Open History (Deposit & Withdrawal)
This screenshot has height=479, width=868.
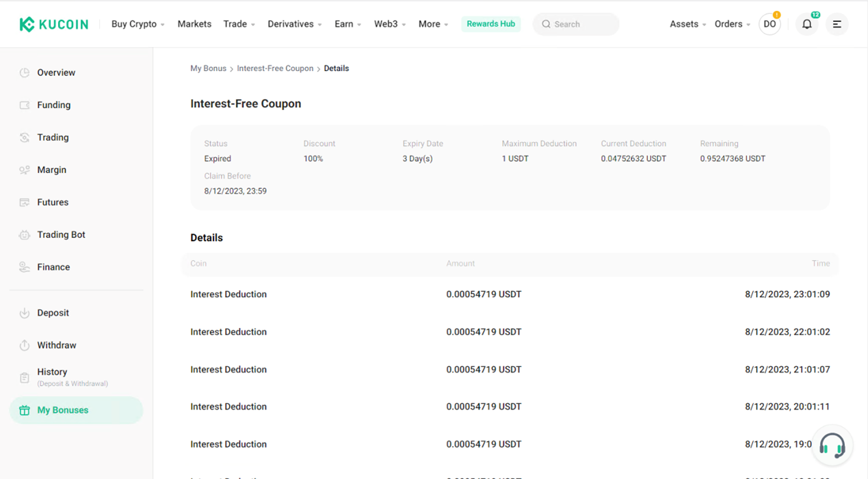click(76, 377)
